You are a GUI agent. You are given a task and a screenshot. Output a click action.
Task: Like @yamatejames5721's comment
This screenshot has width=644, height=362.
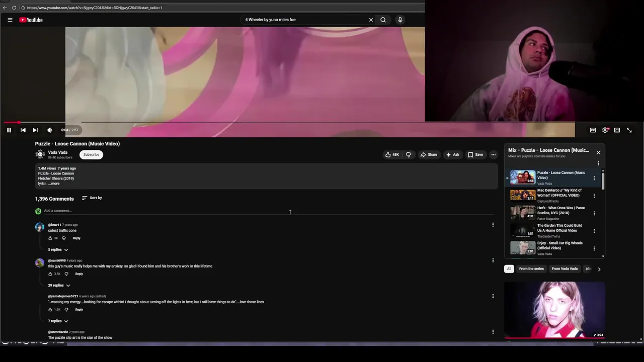click(50, 310)
